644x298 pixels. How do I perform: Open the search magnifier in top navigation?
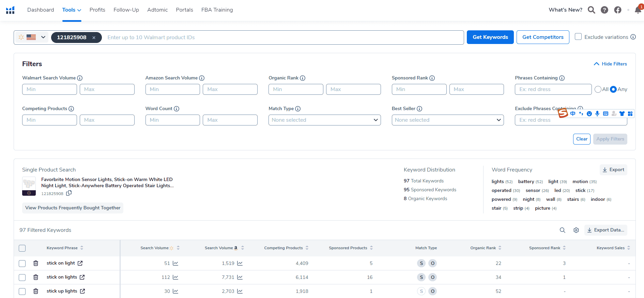coord(591,10)
